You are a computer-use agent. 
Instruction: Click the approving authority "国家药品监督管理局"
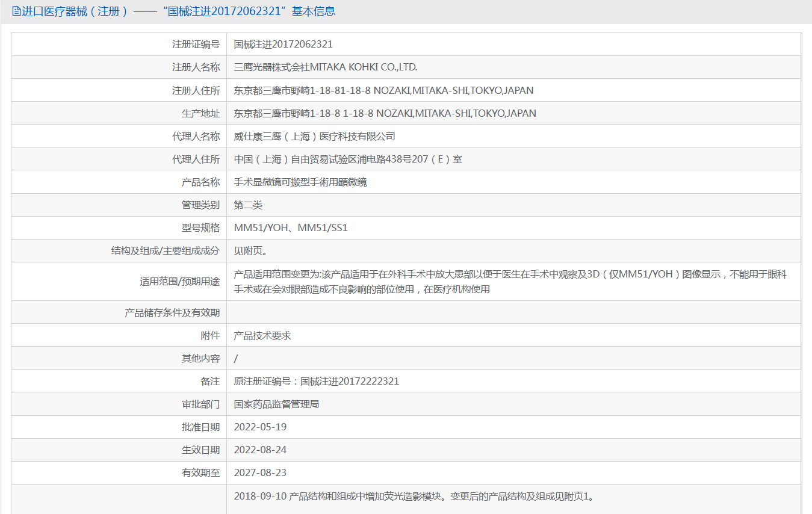276,404
